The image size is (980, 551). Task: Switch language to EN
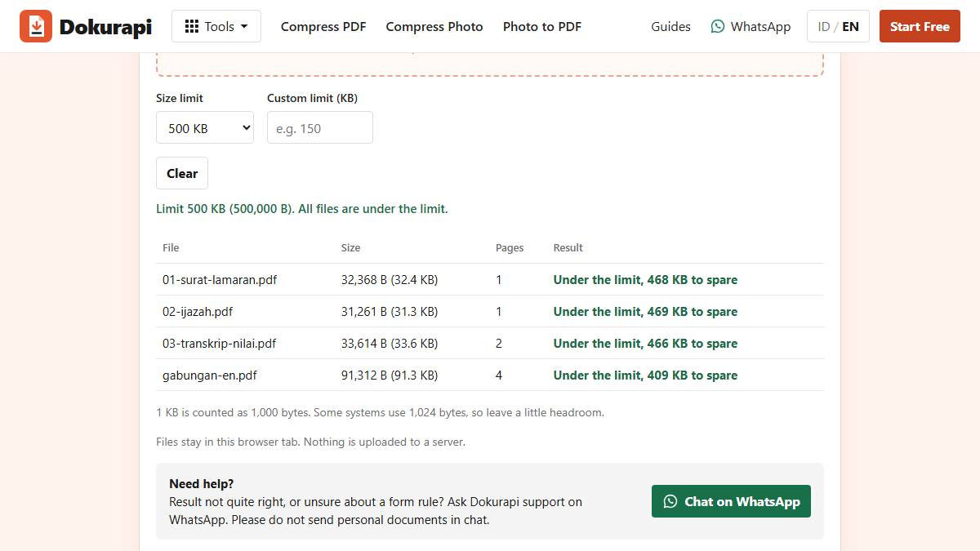[850, 26]
